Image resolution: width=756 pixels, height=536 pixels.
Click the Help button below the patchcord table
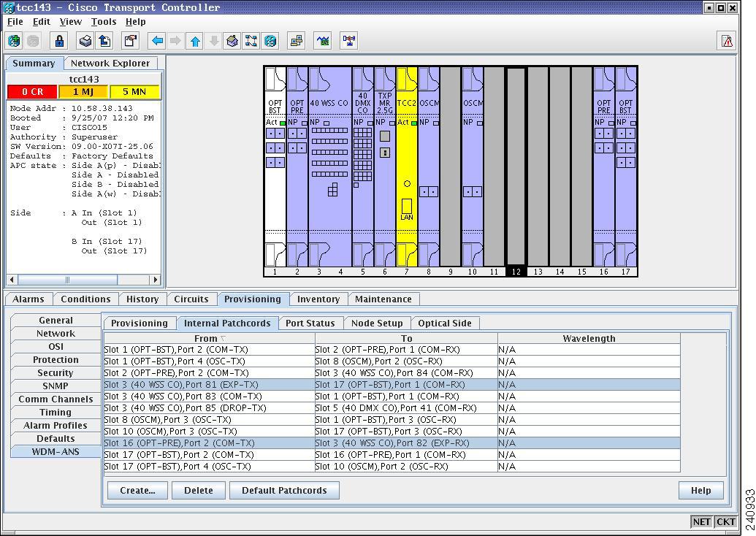point(700,490)
